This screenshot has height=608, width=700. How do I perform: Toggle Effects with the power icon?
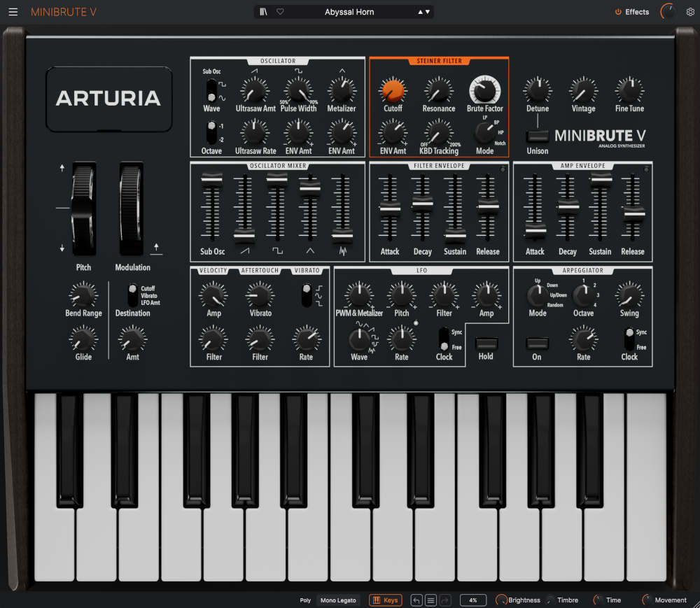pos(618,11)
